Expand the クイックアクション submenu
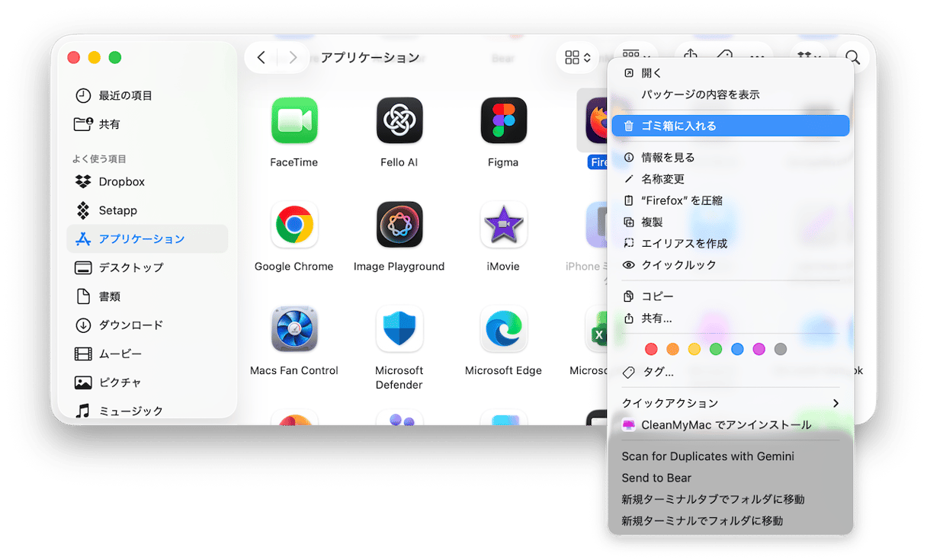This screenshot has height=560, width=927. (x=730, y=403)
